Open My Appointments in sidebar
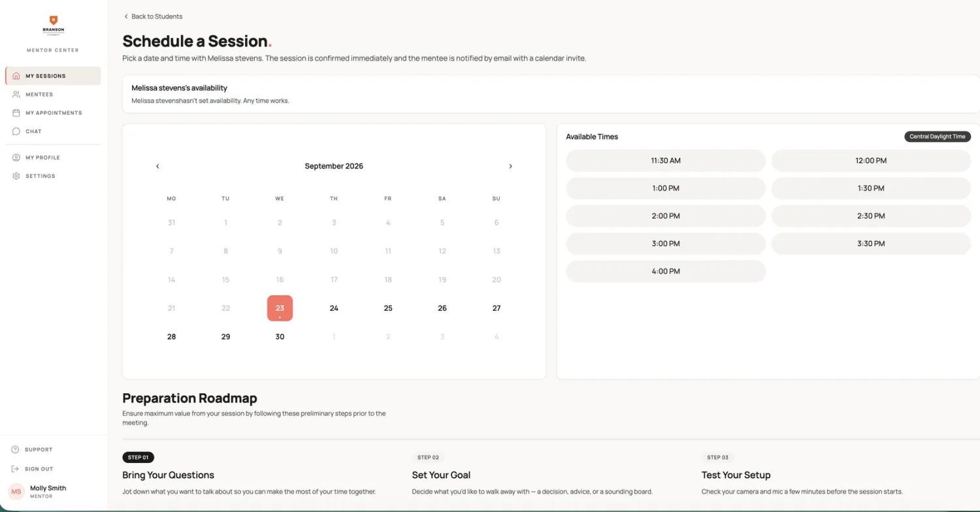The width and height of the screenshot is (980, 512). (53, 113)
